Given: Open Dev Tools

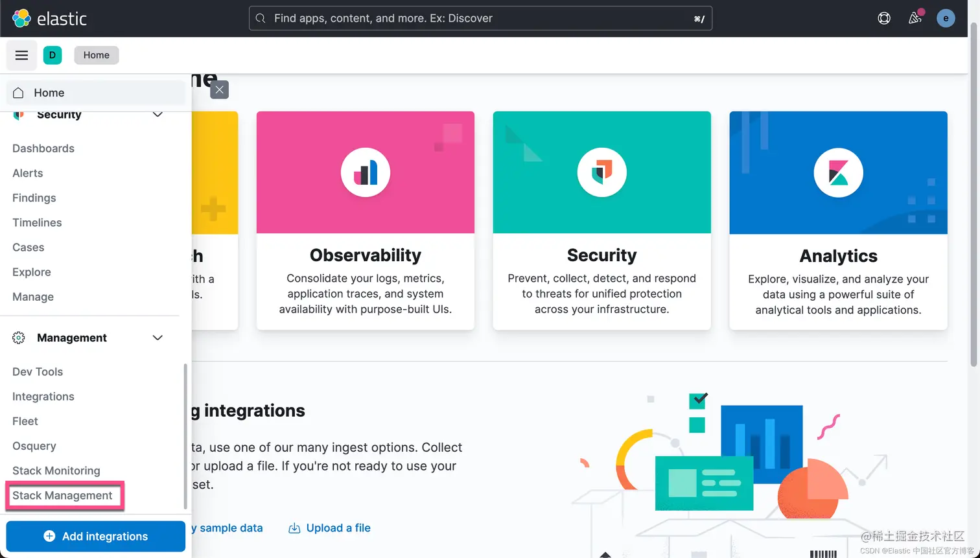Looking at the screenshot, I should (x=38, y=372).
